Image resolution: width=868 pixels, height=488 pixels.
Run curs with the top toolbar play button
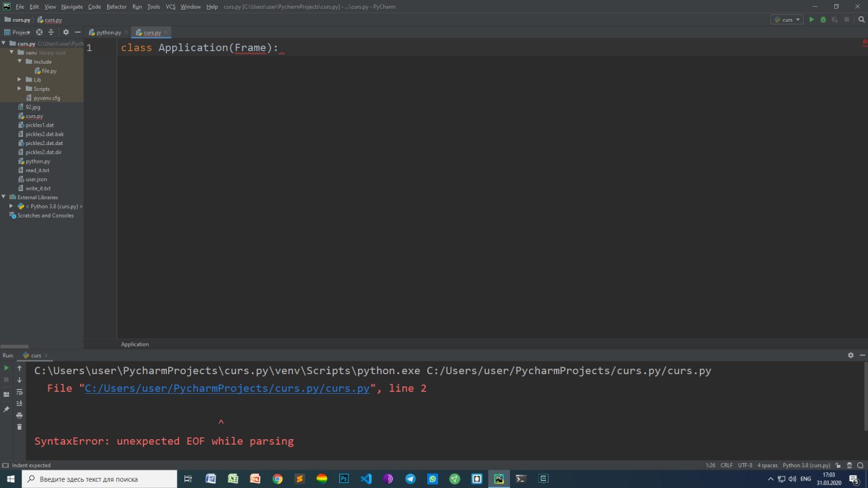click(811, 20)
